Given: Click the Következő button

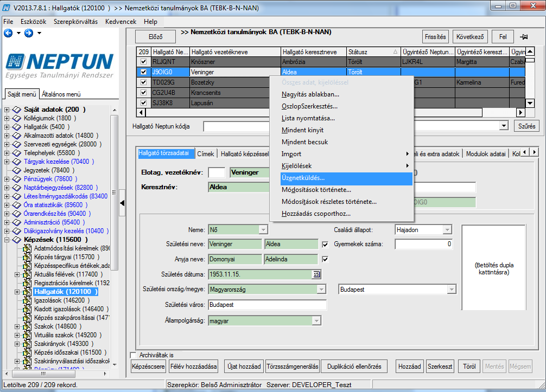Looking at the screenshot, I should [470, 37].
